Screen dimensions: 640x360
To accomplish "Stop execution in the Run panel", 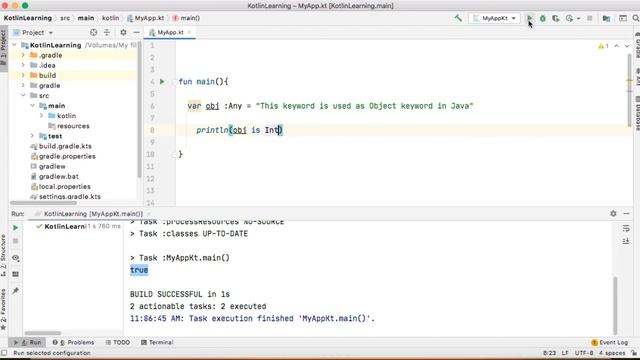I will 16,241.
